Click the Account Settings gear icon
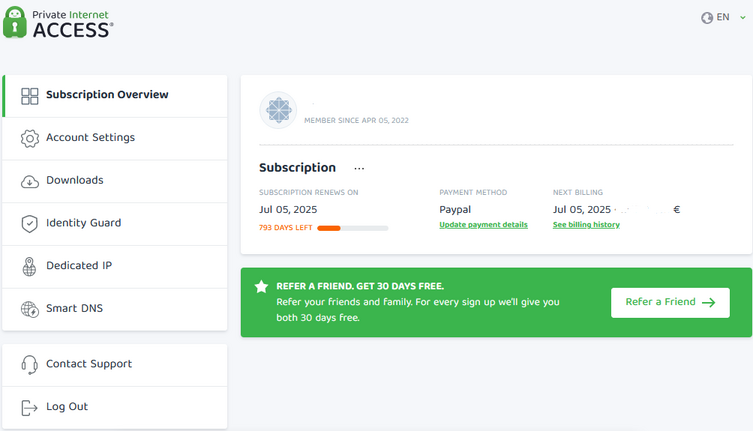This screenshot has width=753, height=431. (x=29, y=138)
